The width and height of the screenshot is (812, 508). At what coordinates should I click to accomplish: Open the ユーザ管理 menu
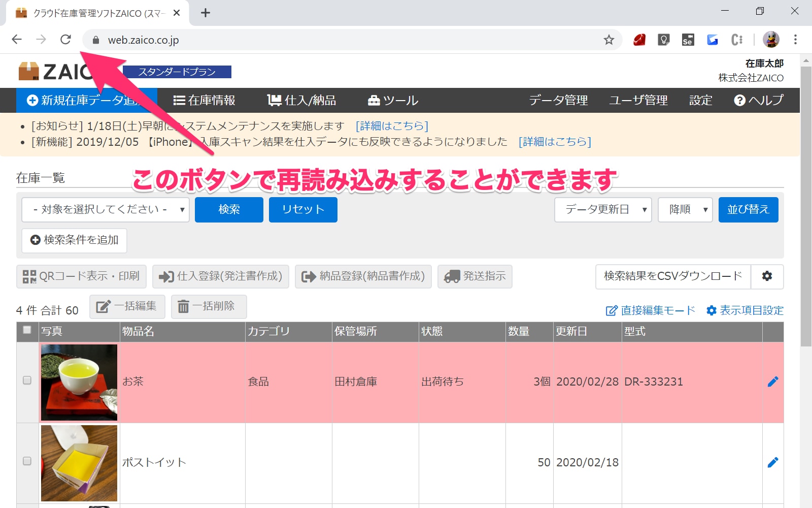(638, 101)
